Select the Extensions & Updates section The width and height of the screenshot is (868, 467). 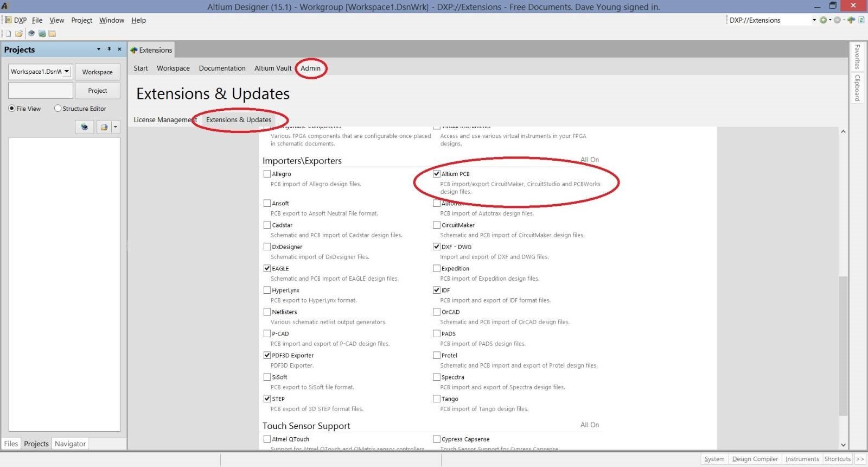pyautogui.click(x=239, y=120)
